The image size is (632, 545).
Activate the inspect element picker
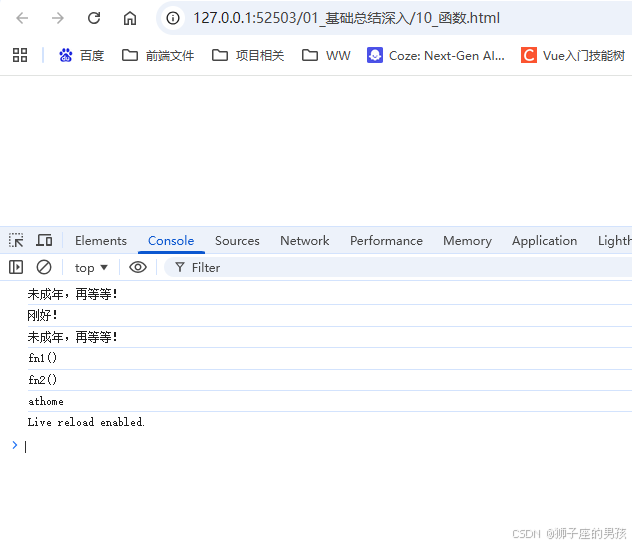[x=16, y=241]
